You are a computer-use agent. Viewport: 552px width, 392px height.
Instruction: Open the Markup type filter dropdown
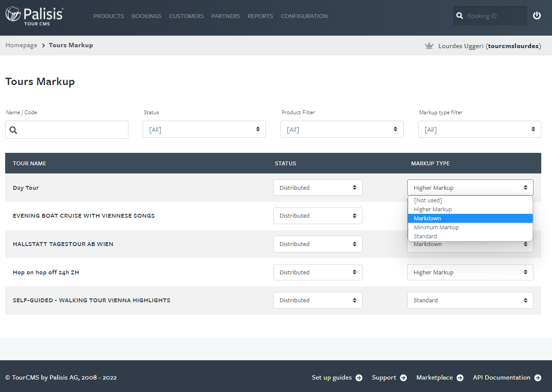pos(479,129)
